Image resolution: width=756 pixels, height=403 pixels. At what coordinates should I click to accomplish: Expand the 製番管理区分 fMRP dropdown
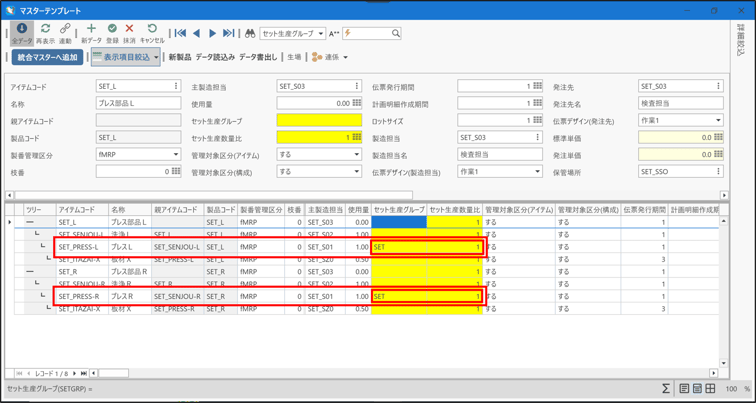point(176,155)
